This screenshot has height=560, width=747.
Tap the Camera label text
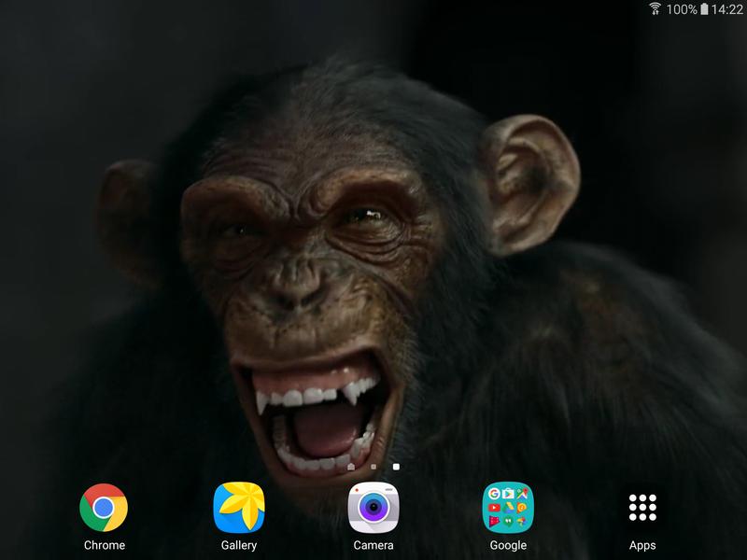[373, 545]
